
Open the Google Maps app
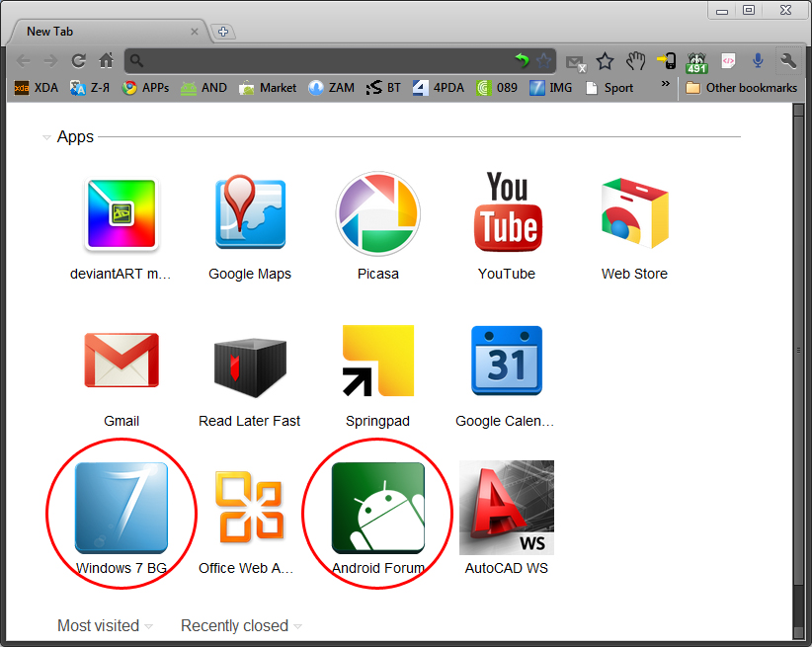[250, 211]
